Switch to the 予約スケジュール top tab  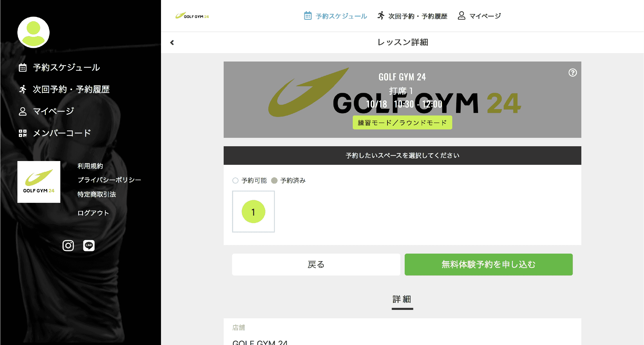click(x=341, y=16)
